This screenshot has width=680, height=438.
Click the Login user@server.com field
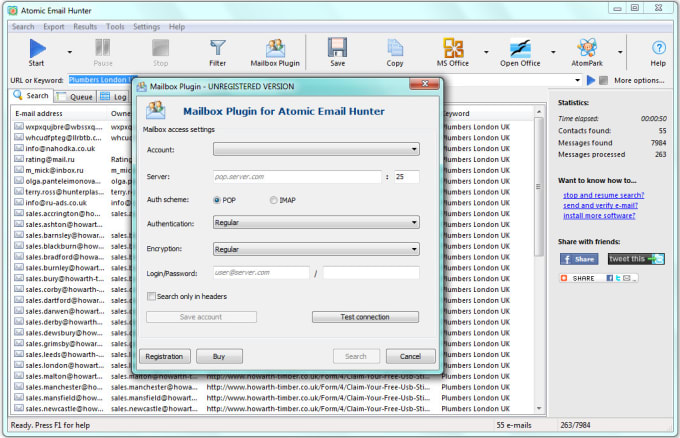[262, 273]
